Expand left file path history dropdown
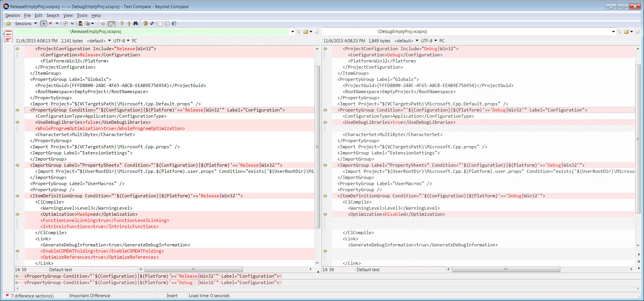The height and width of the screenshot is (301, 644). (x=293, y=32)
